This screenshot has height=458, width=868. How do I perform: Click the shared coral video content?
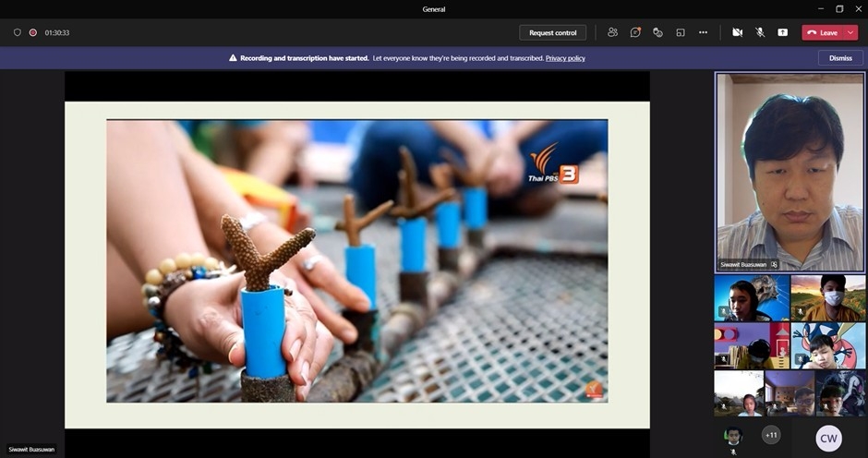356,260
